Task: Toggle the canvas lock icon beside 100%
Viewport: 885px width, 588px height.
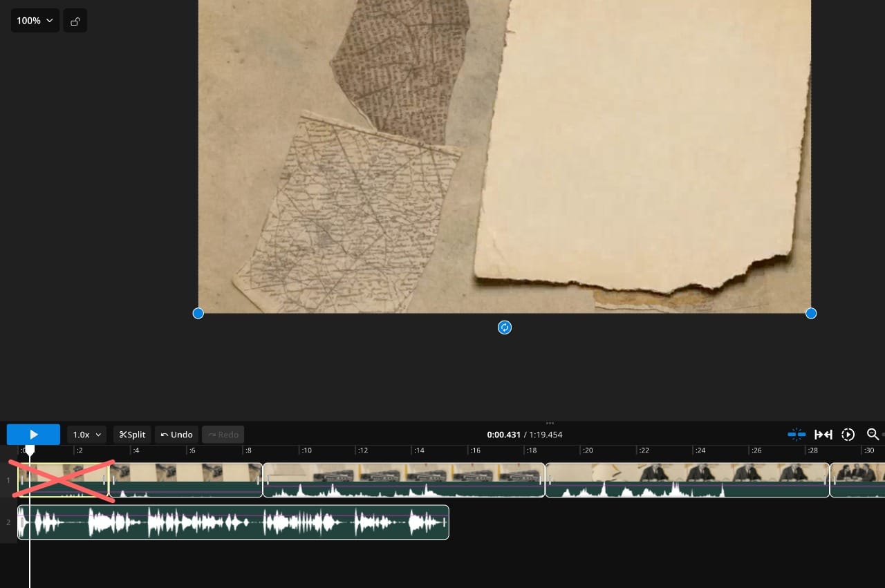Action: 75,21
